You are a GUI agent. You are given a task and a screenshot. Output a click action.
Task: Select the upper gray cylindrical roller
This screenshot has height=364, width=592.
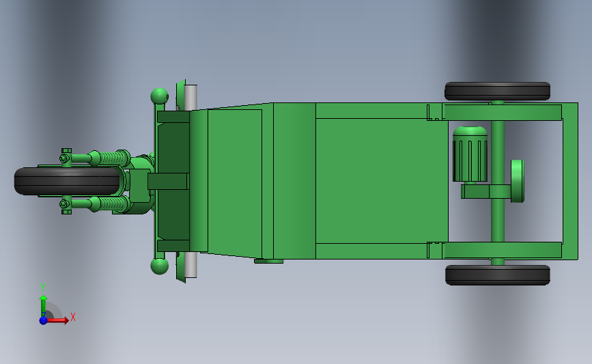click(191, 98)
